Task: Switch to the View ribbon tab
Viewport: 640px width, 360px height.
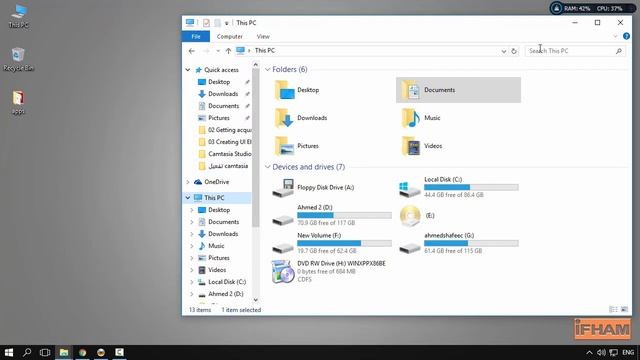Action: coord(263,36)
